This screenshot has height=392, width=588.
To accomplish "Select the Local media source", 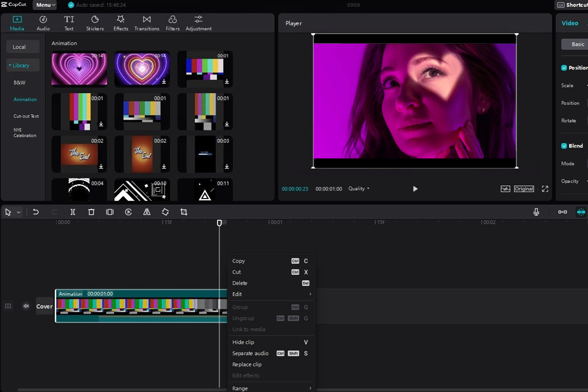I will pyautogui.click(x=23, y=47).
